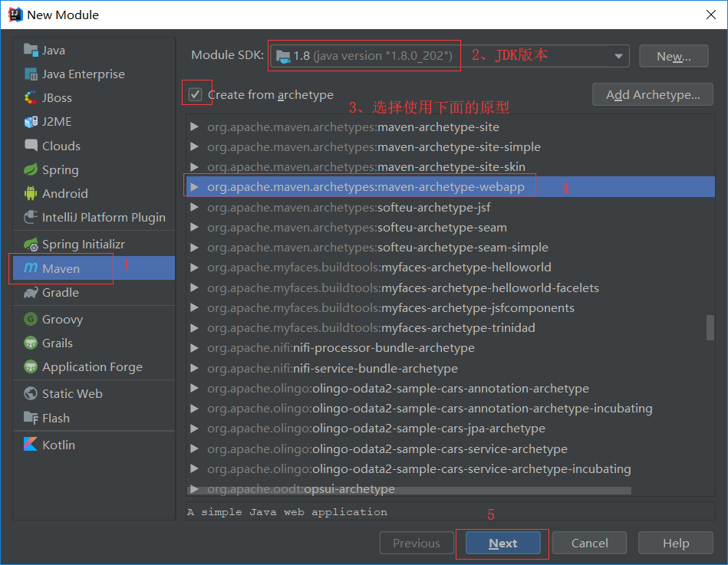Click Add Archetype... button

[x=652, y=94]
